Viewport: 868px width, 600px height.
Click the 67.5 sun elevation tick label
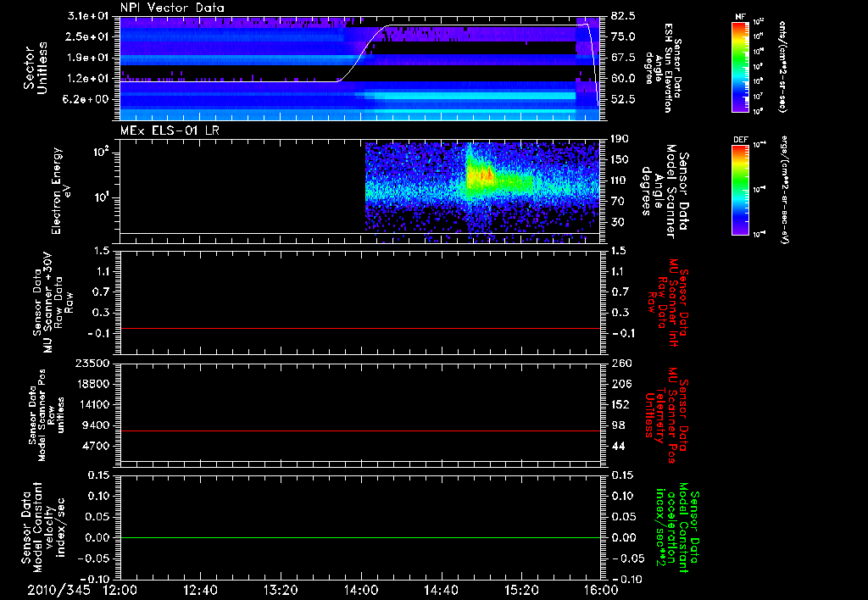point(623,58)
